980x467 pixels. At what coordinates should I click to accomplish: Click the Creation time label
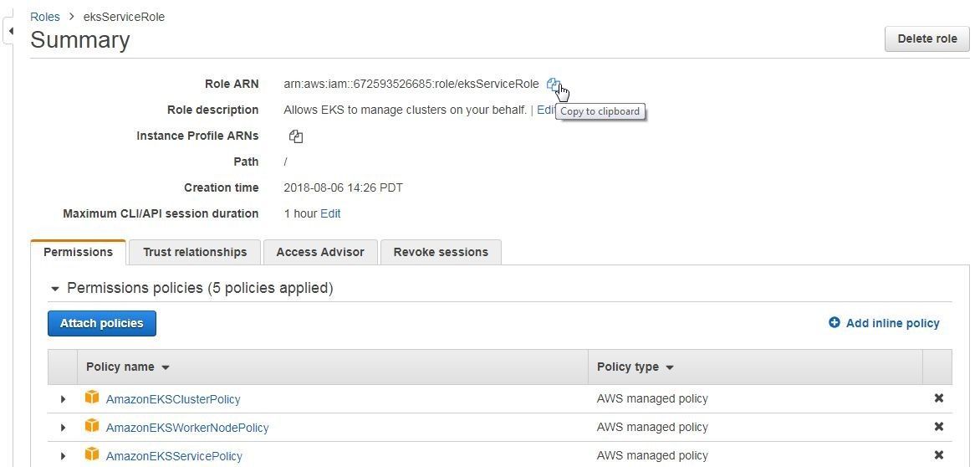pos(222,187)
